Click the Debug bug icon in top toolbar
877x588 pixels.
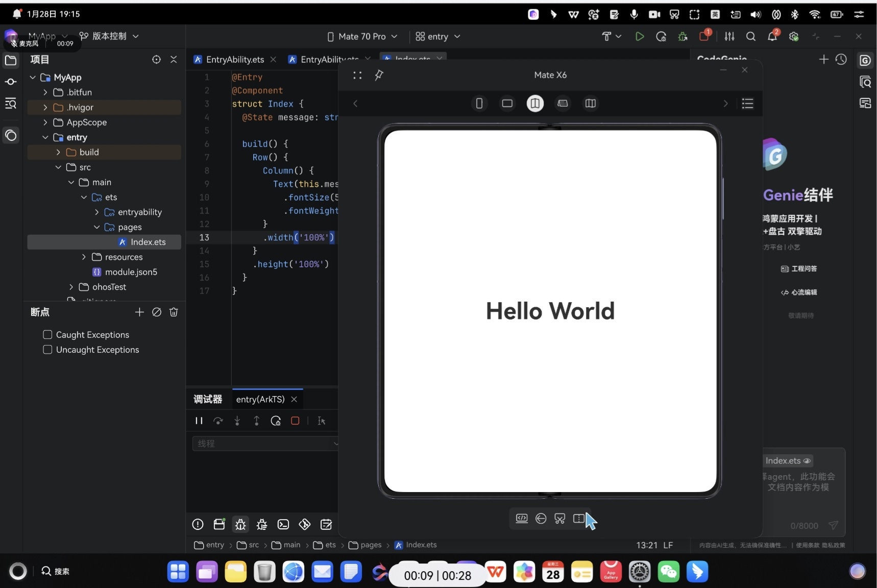pyautogui.click(x=683, y=37)
